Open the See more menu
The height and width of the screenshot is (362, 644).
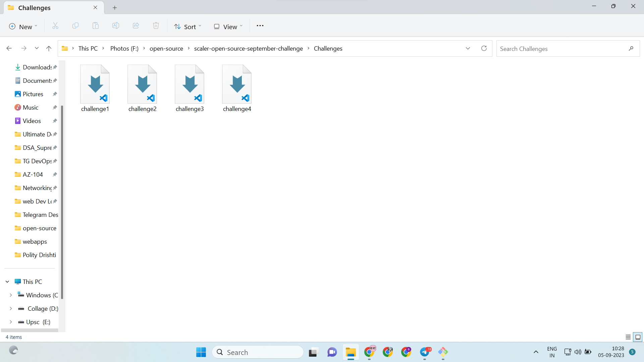(x=260, y=26)
